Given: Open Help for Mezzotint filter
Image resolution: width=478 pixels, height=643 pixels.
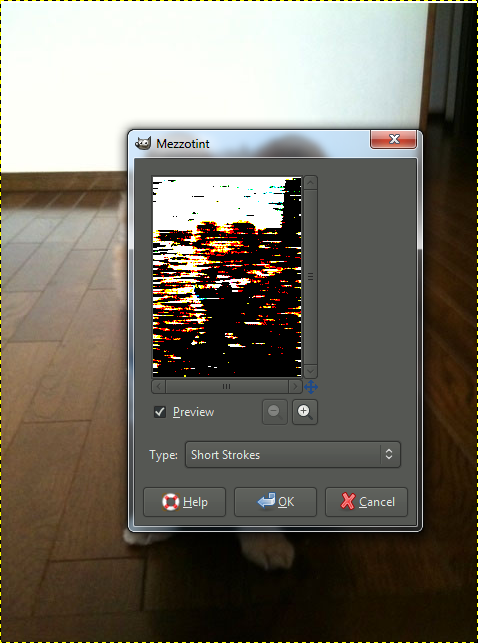Looking at the screenshot, I should [x=184, y=502].
